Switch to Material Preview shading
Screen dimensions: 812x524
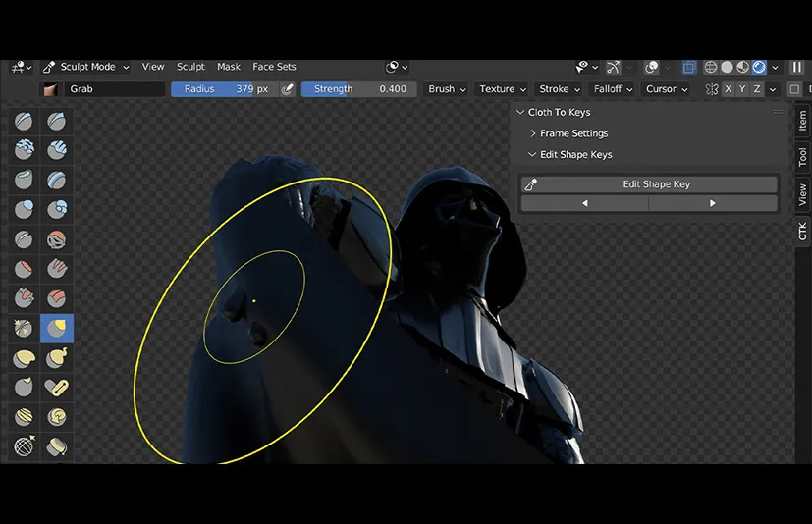742,67
